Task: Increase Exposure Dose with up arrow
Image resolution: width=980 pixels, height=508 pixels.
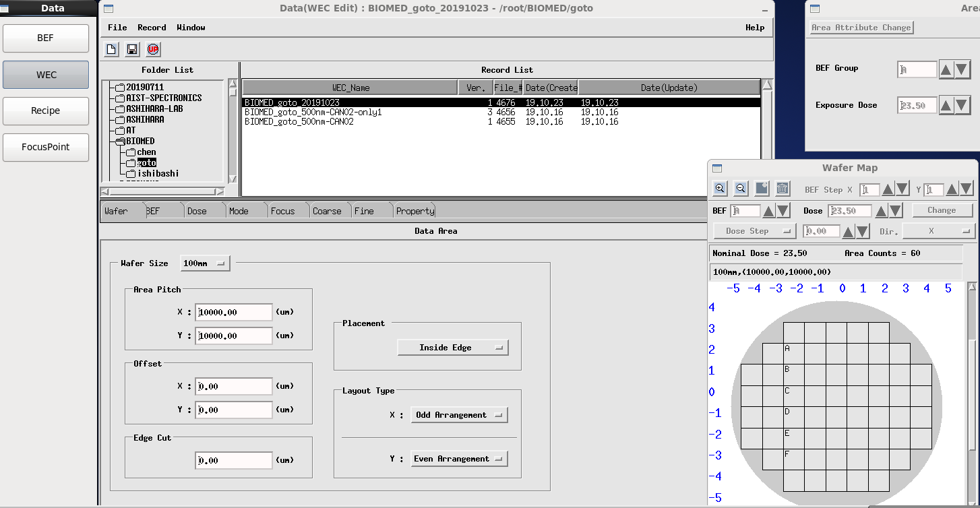Action: point(947,105)
